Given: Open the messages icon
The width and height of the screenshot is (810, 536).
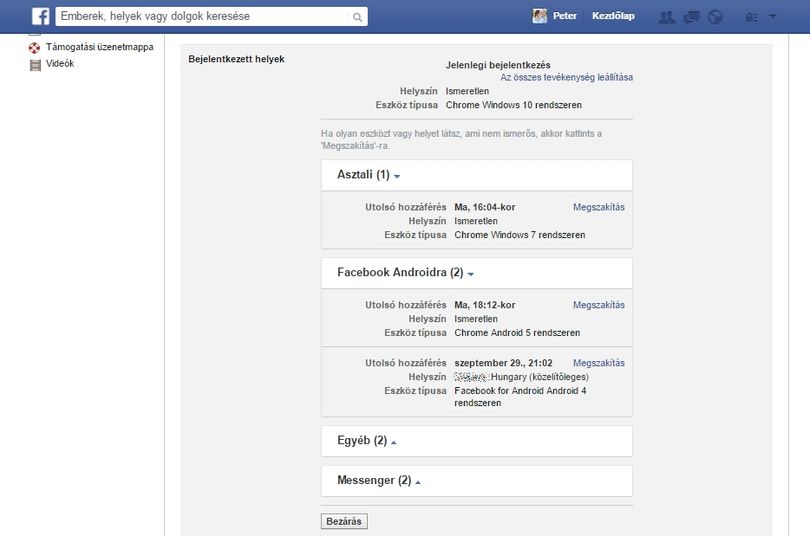Looking at the screenshot, I should coord(691,17).
